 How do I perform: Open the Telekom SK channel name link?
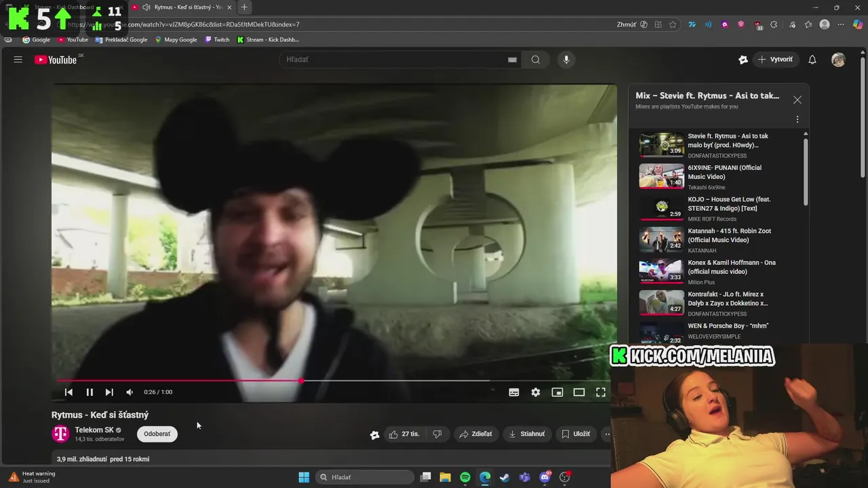[94, 430]
